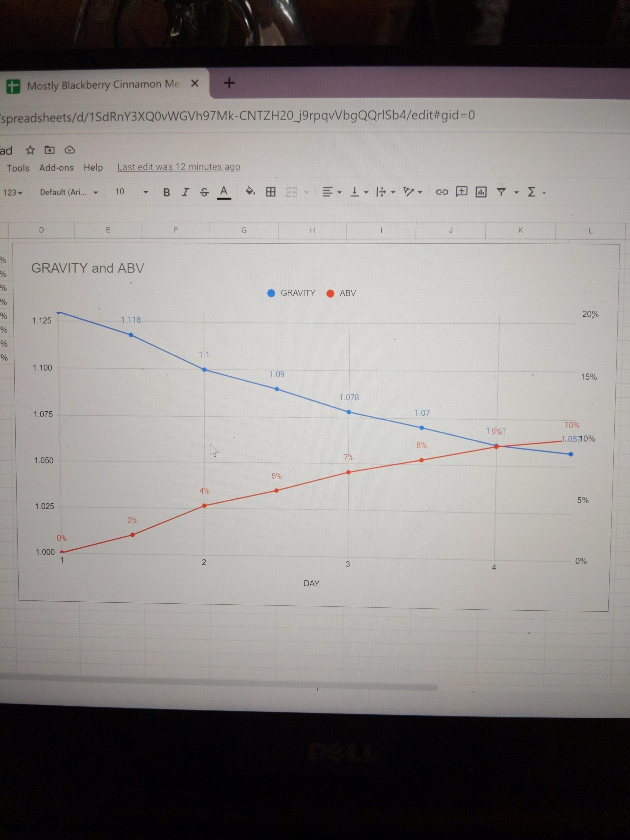Toggle italic formatting
The height and width of the screenshot is (840, 630).
pos(185,192)
